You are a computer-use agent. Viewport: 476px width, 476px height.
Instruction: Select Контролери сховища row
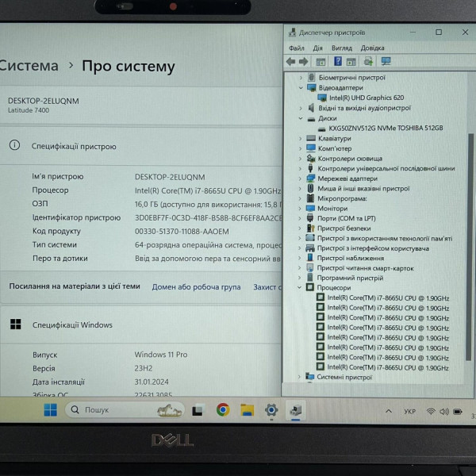[350, 159]
